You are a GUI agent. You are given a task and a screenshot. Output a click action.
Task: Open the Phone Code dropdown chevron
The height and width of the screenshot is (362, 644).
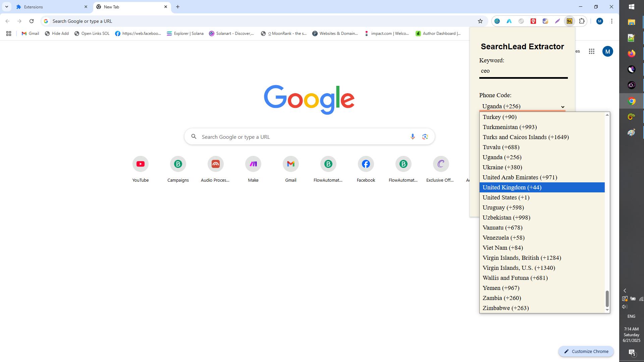pos(563,107)
